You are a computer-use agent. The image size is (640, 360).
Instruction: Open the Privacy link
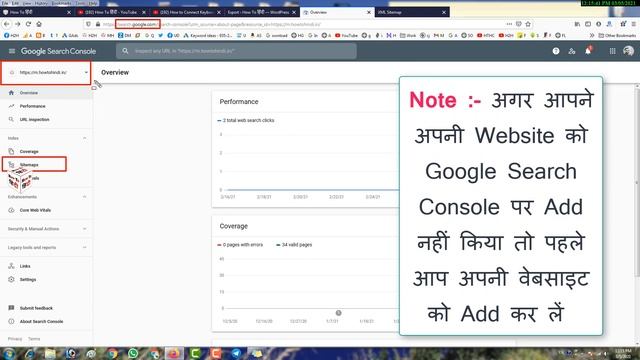15,339
